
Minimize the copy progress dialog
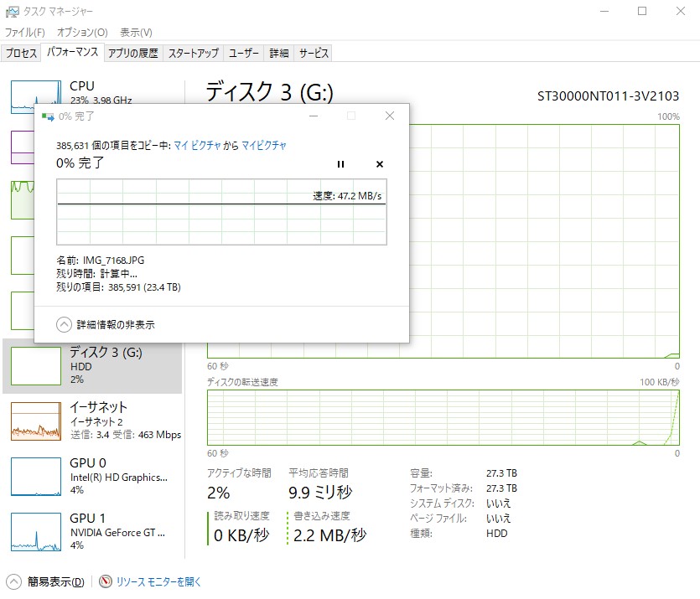(314, 116)
